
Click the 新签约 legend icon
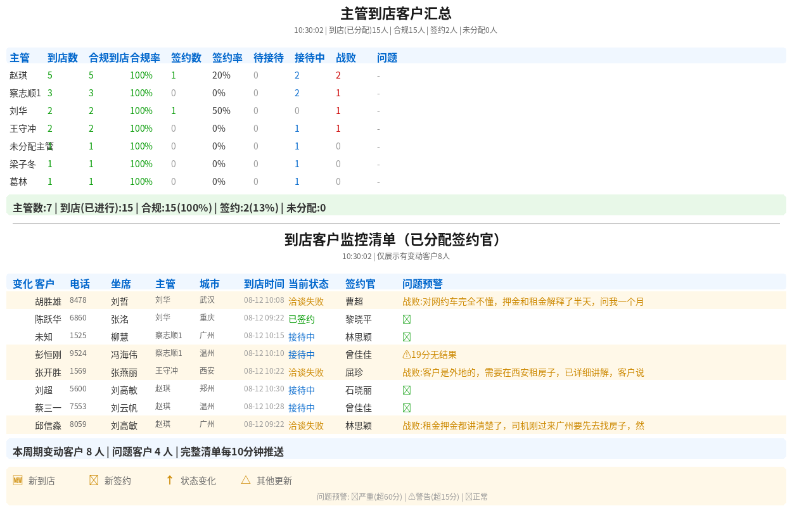[x=94, y=480]
